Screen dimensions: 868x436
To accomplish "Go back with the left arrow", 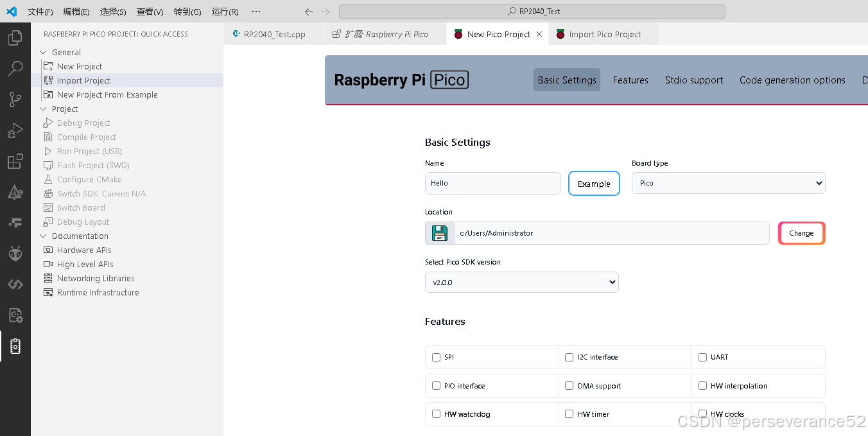I will point(309,12).
